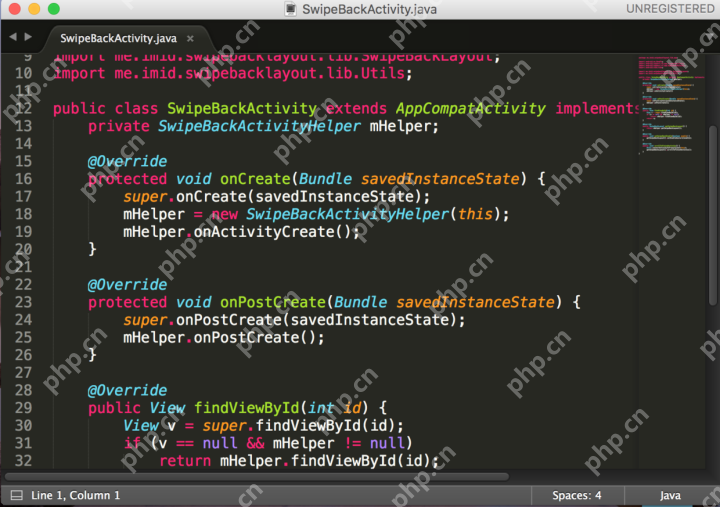Open the Java syntax selector
This screenshot has width=720, height=507.
pos(669,495)
